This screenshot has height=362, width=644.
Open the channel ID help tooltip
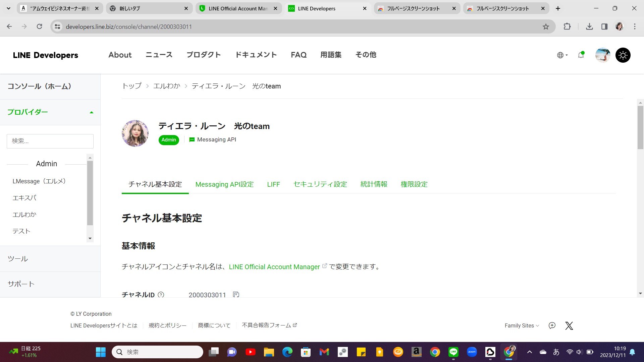click(x=161, y=295)
